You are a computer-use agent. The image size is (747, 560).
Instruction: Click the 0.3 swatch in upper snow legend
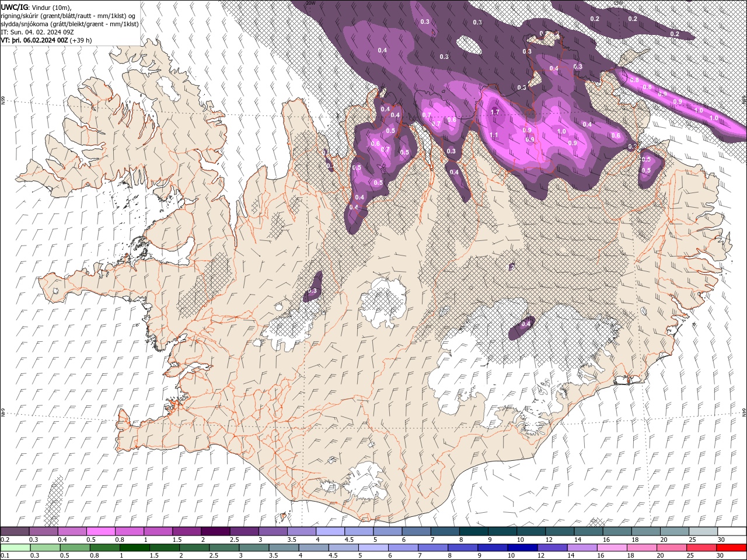[x=43, y=531]
